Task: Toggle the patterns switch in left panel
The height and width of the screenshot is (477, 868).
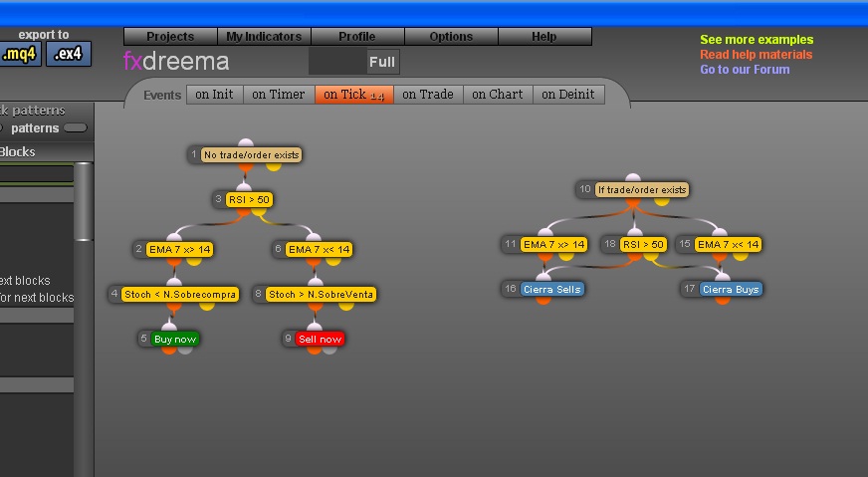Action: [76, 127]
